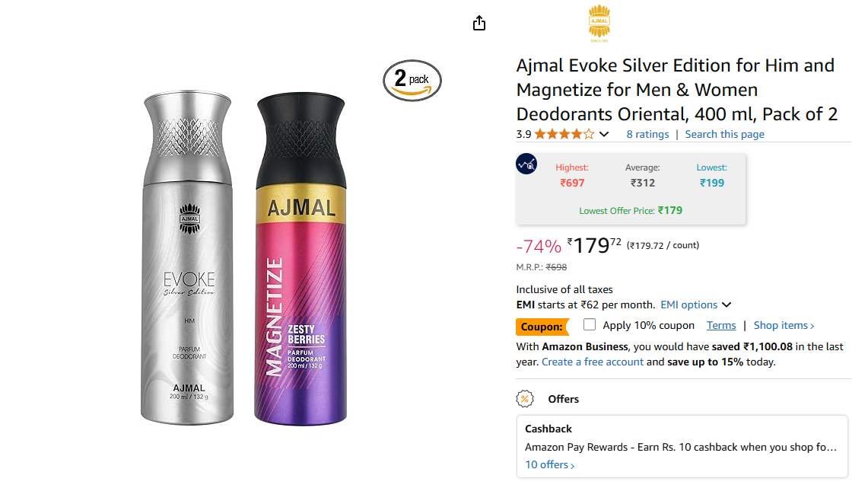Follow the Shop items link
868x488 pixels.
(784, 325)
